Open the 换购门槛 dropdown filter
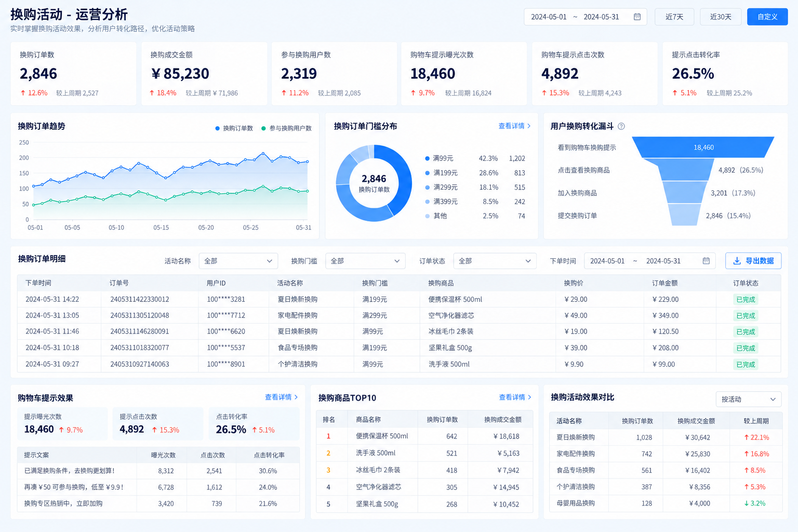Viewport: 798px width, 532px height. point(365,261)
